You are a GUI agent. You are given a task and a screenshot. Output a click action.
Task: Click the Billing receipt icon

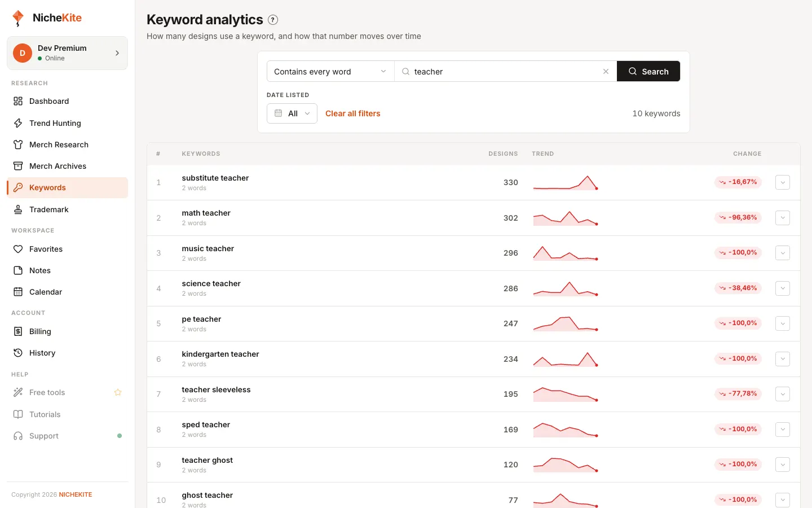tap(18, 331)
